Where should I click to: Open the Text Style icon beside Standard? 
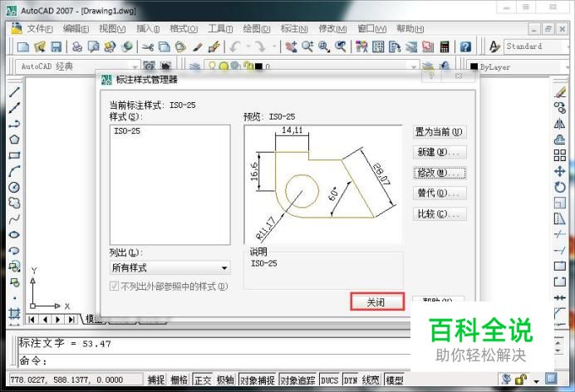[494, 47]
